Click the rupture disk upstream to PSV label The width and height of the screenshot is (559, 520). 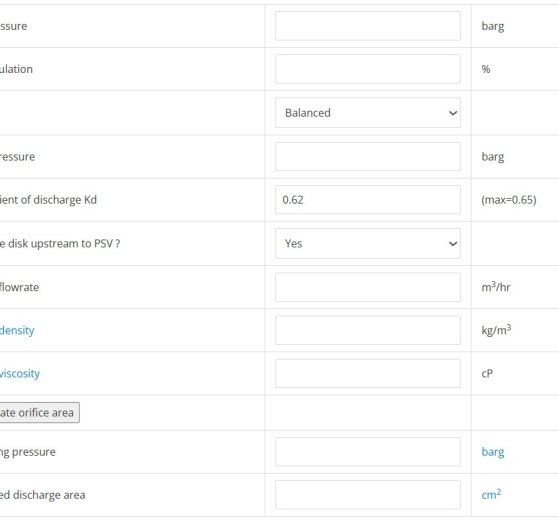click(x=60, y=243)
